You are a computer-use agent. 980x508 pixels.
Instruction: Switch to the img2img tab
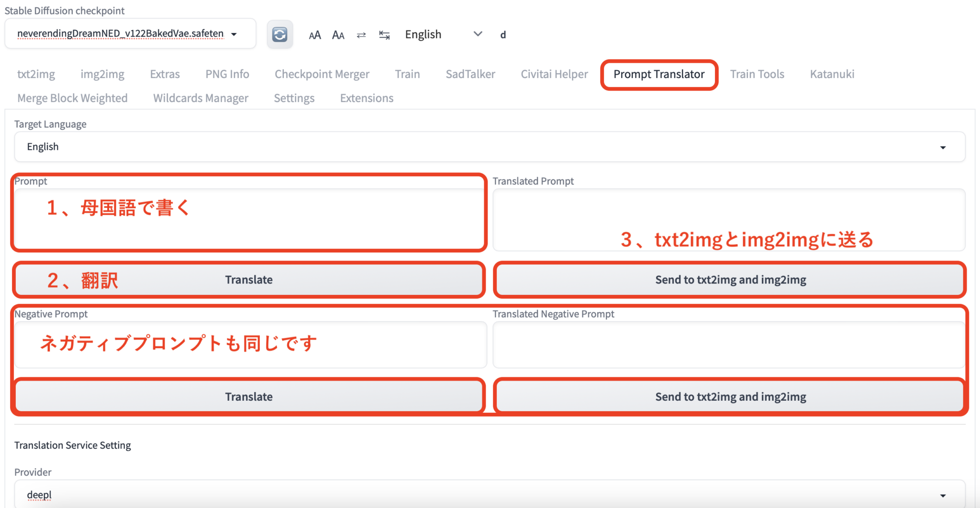[102, 74]
